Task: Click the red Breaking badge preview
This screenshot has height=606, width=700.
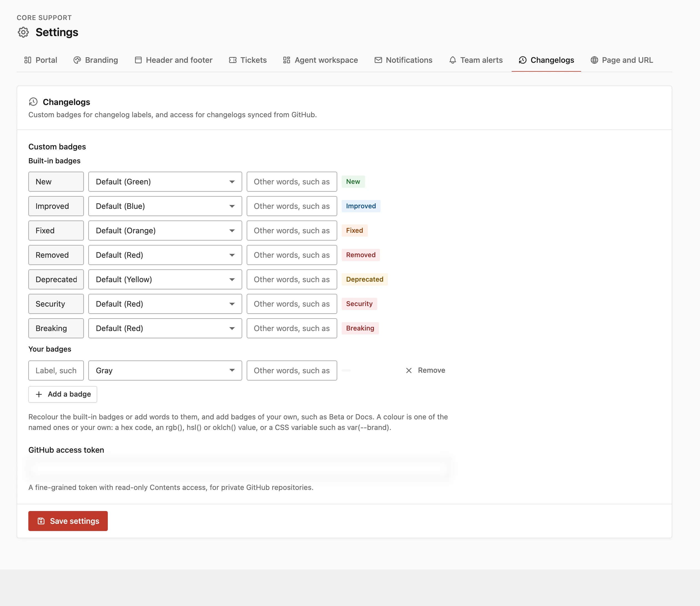Action: tap(360, 328)
